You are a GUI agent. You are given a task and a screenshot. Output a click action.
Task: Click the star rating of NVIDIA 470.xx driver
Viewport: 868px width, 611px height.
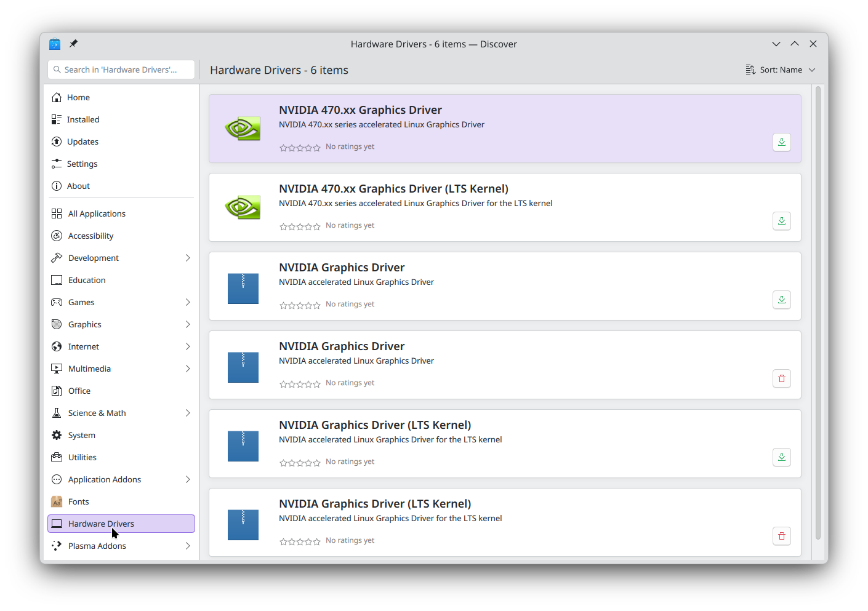pyautogui.click(x=300, y=148)
